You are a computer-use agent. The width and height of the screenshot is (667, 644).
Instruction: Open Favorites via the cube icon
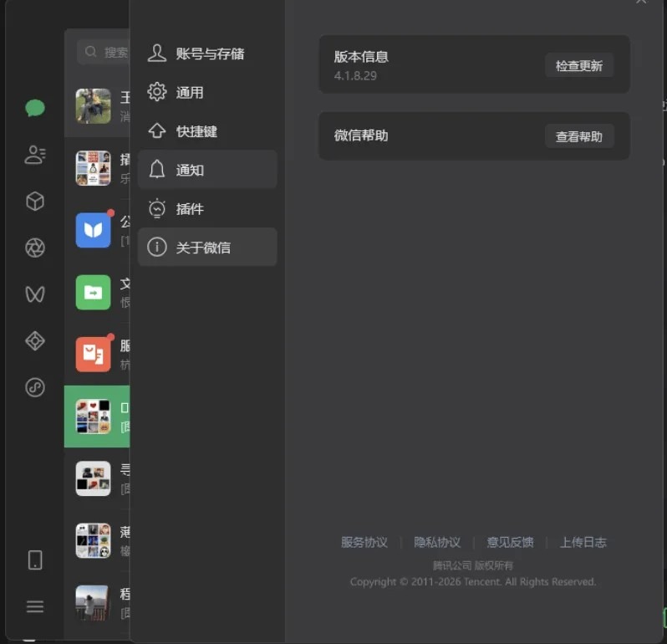click(35, 202)
